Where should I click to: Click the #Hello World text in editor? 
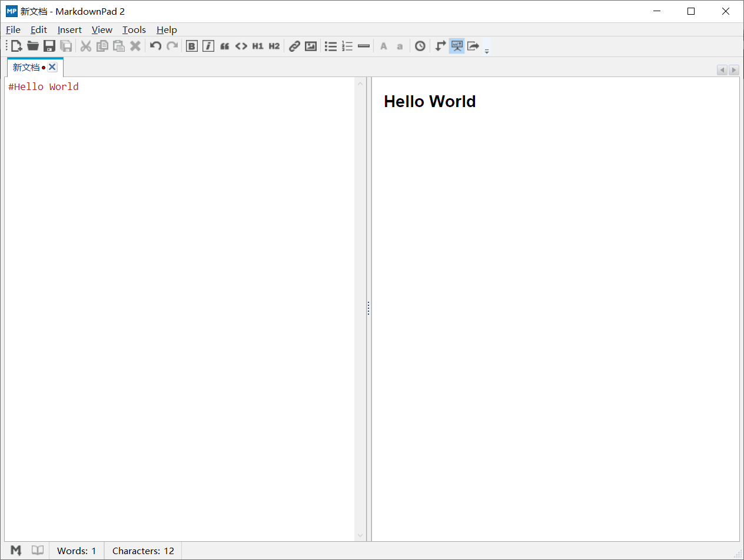click(44, 87)
